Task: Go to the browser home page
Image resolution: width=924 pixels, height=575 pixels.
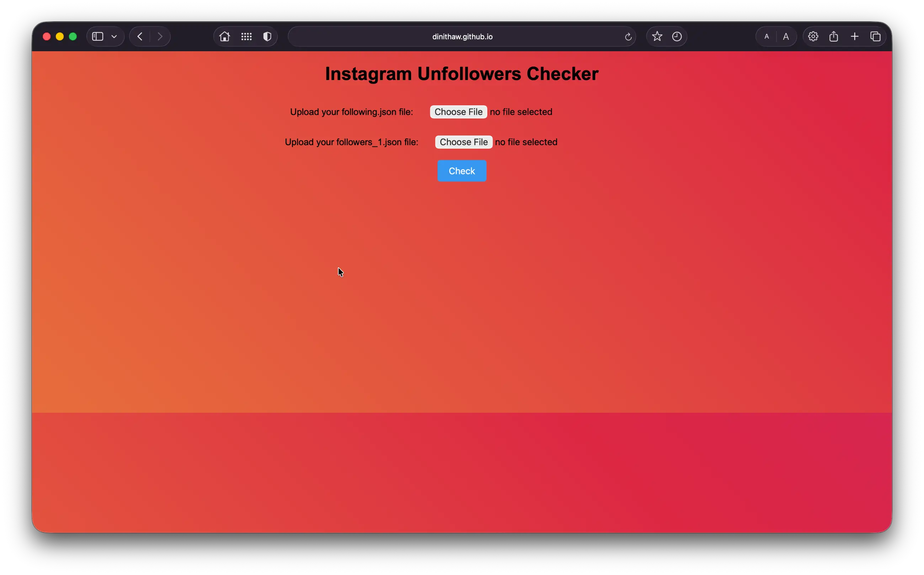Action: [224, 36]
